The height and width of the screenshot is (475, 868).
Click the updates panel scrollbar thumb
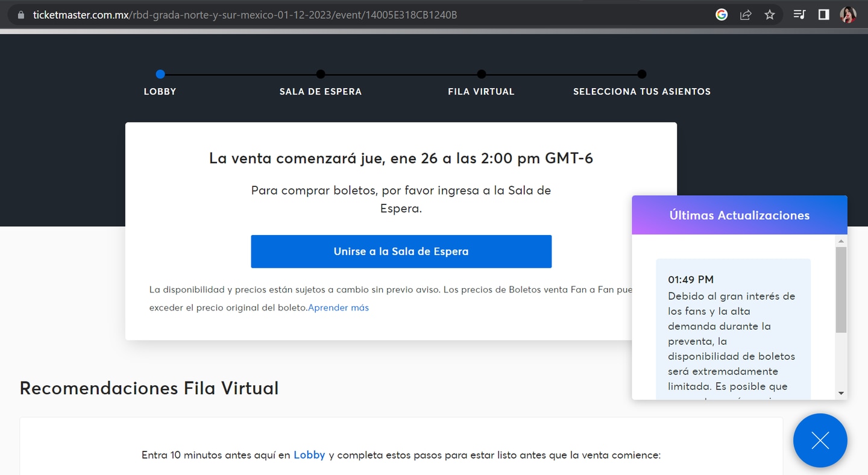point(841,289)
